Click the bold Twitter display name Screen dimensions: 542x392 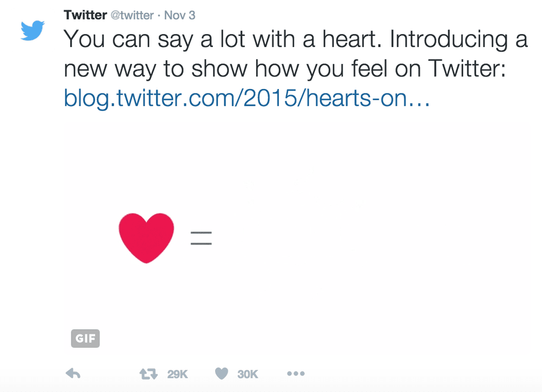click(85, 15)
